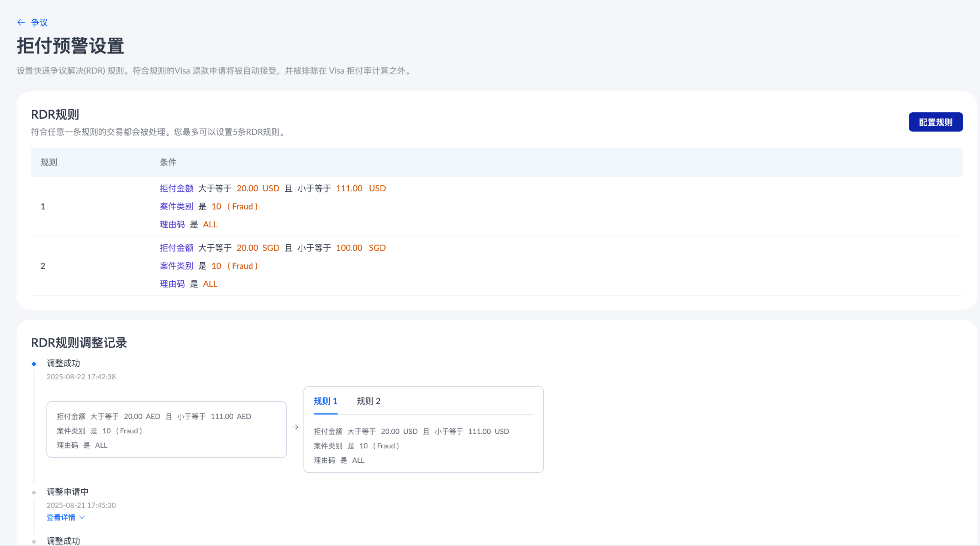The image size is (980, 546).
Task: Click the 规则 column header
Action: (x=49, y=162)
